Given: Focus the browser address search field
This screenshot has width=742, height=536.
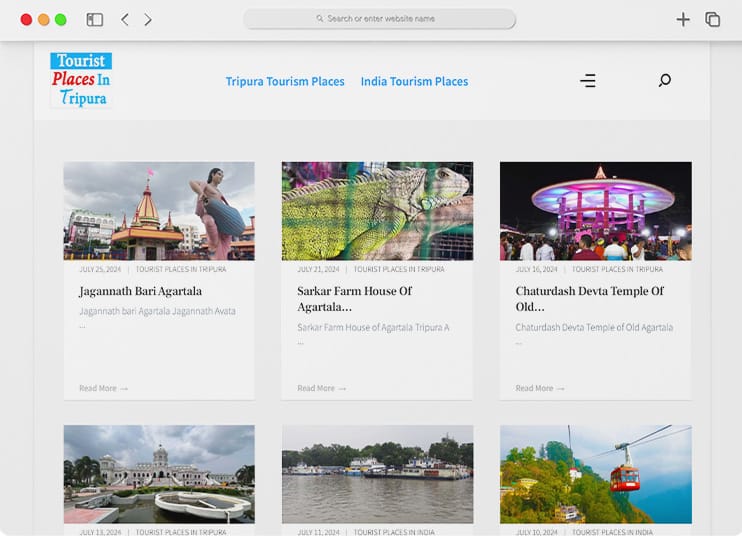Looking at the screenshot, I should pos(380,19).
